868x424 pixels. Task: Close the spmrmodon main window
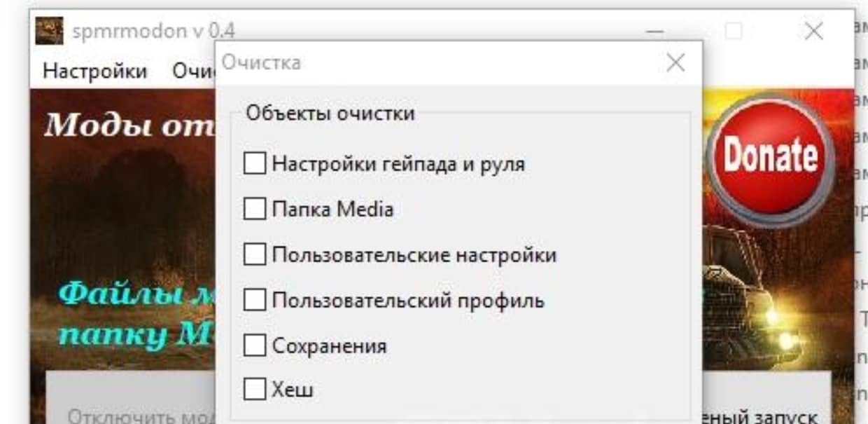coord(813,32)
